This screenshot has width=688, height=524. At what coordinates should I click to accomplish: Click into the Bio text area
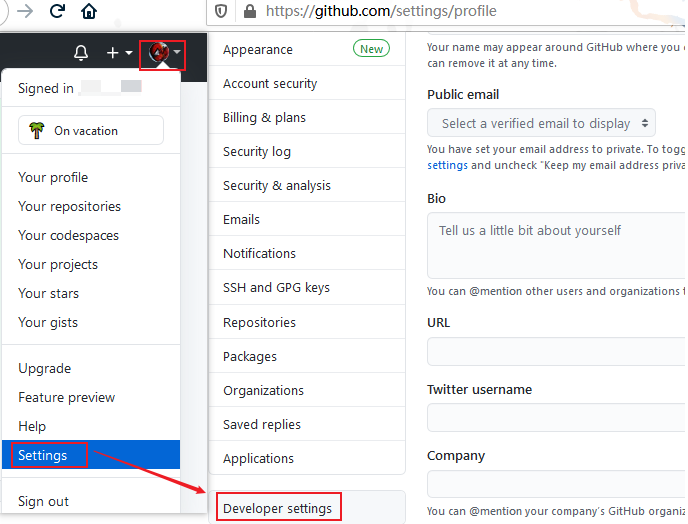556,245
